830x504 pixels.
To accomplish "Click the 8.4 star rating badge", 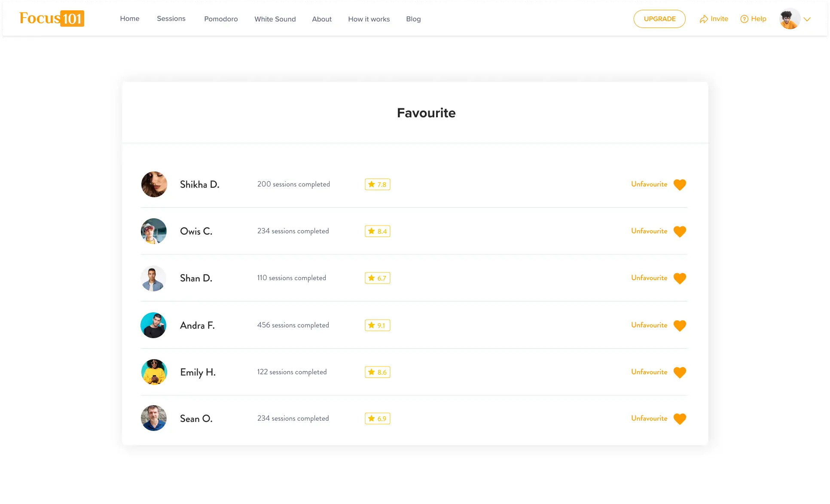I will click(x=377, y=231).
